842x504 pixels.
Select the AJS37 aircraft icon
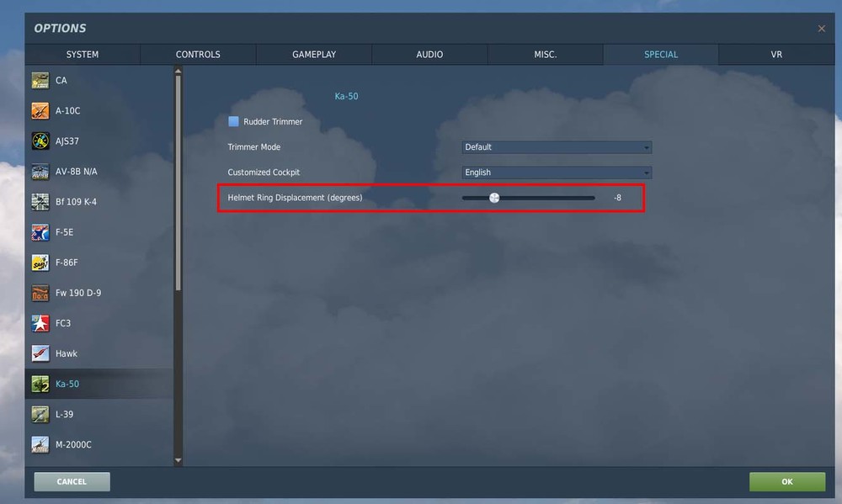click(40, 141)
